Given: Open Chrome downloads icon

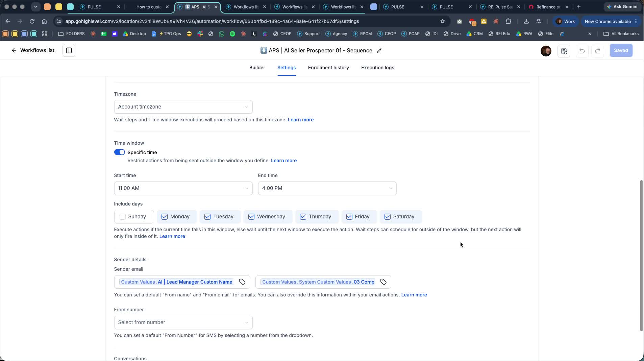Looking at the screenshot, I should [526, 21].
